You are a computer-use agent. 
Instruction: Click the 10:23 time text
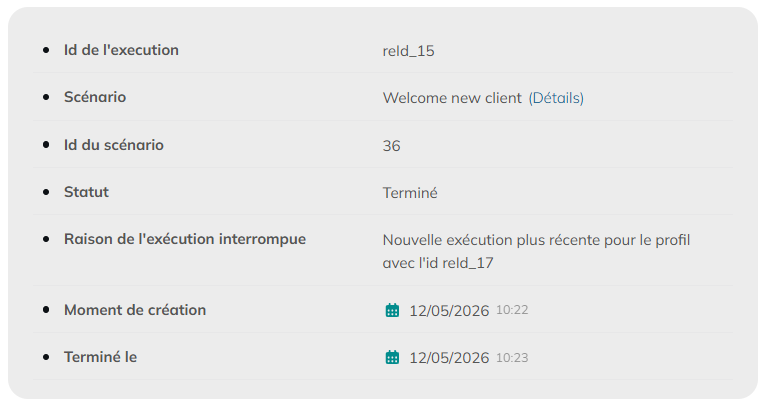coord(512,358)
